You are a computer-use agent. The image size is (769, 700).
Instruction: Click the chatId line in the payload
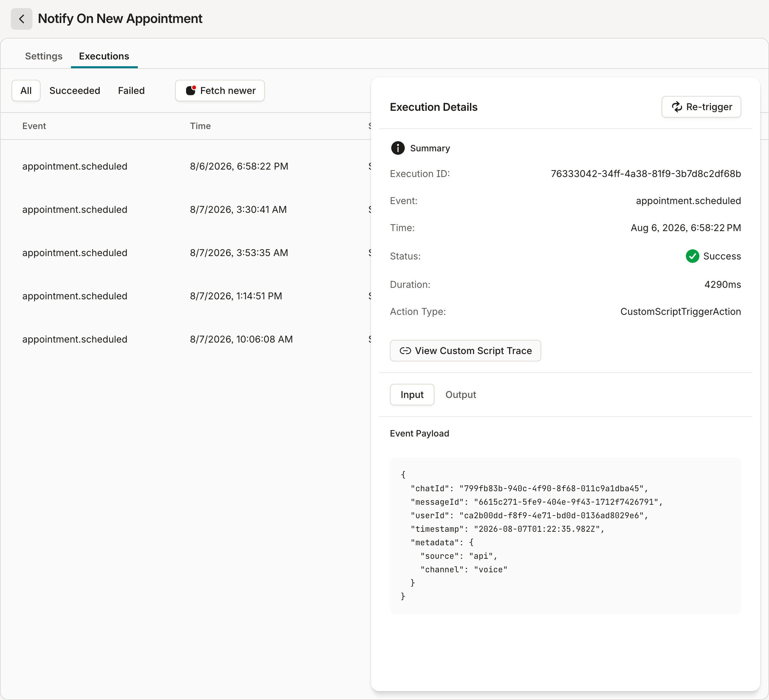tap(529, 488)
